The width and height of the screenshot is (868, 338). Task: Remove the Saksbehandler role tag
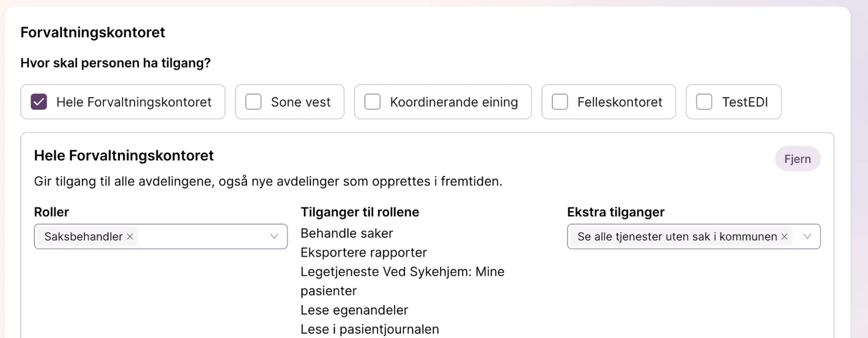click(130, 237)
